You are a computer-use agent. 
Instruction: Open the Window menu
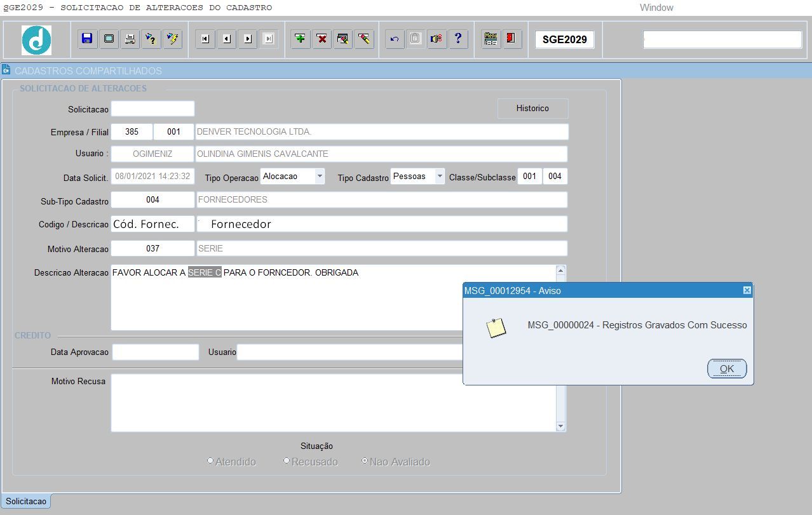(656, 8)
